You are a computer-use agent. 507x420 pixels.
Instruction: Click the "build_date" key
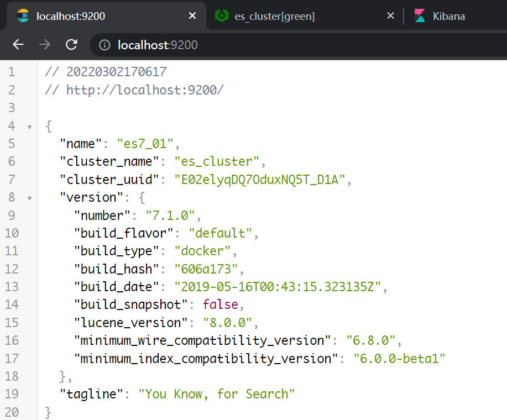(x=117, y=287)
